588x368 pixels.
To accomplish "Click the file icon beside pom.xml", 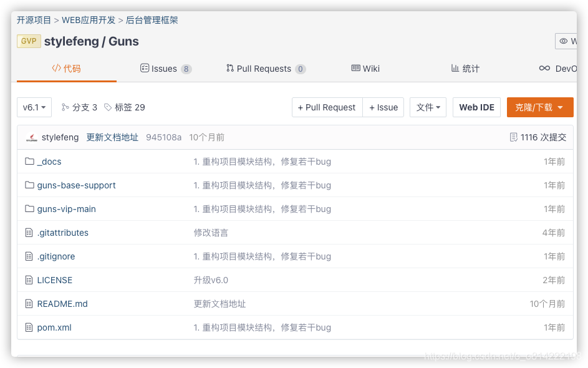I will [29, 327].
